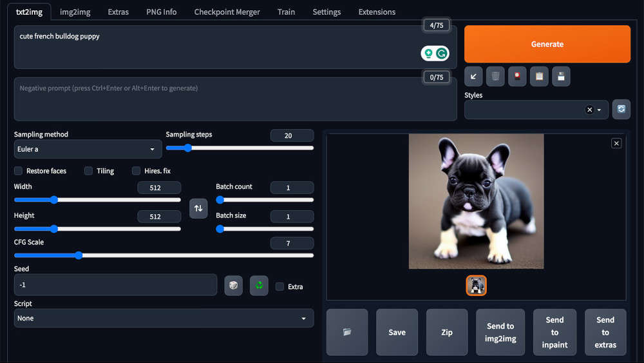Enable the Hires. fix checkbox
Viewport: 644px width, 363px height.
tap(137, 171)
